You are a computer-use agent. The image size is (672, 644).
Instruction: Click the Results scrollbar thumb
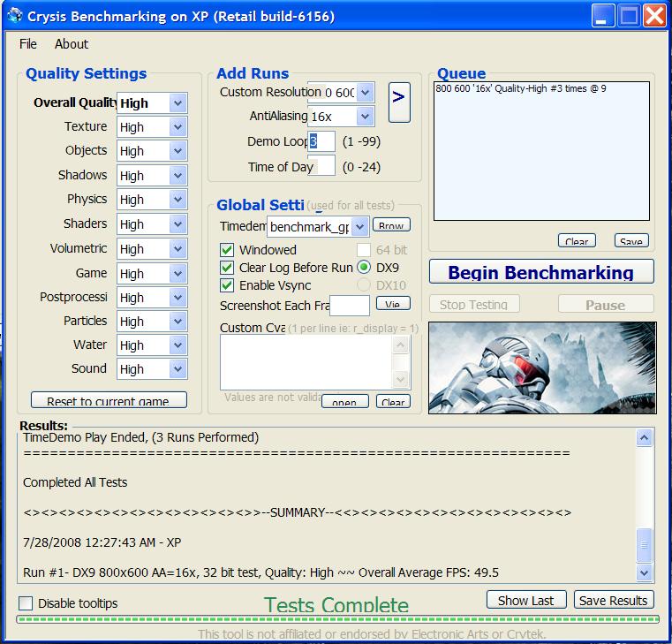pos(644,545)
